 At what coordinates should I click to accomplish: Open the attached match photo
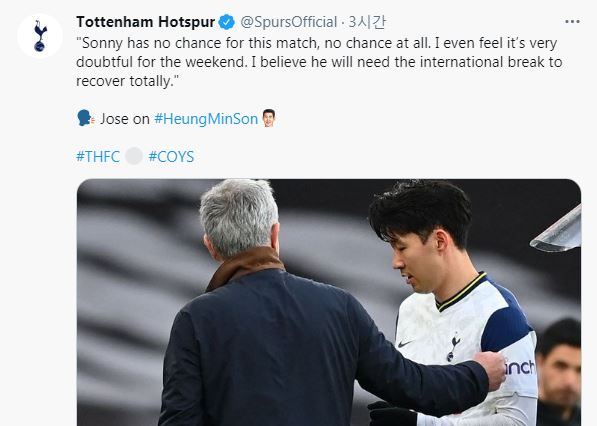click(329, 302)
